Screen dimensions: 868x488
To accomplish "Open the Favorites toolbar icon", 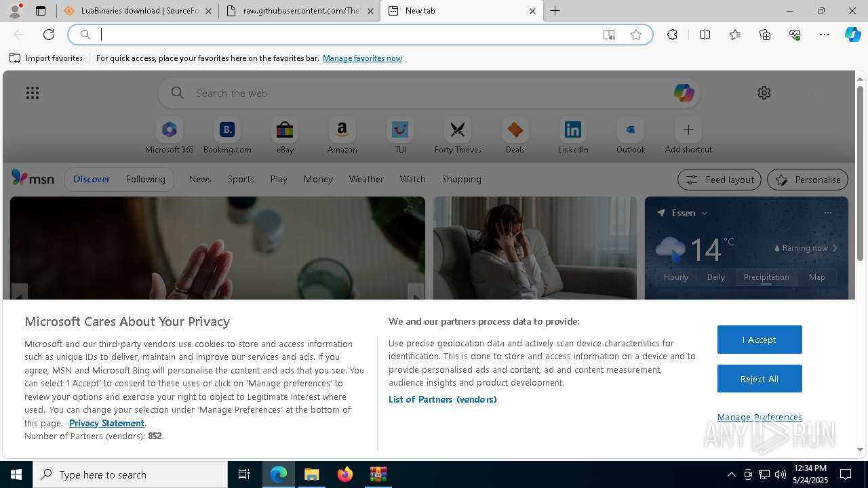I will point(735,35).
